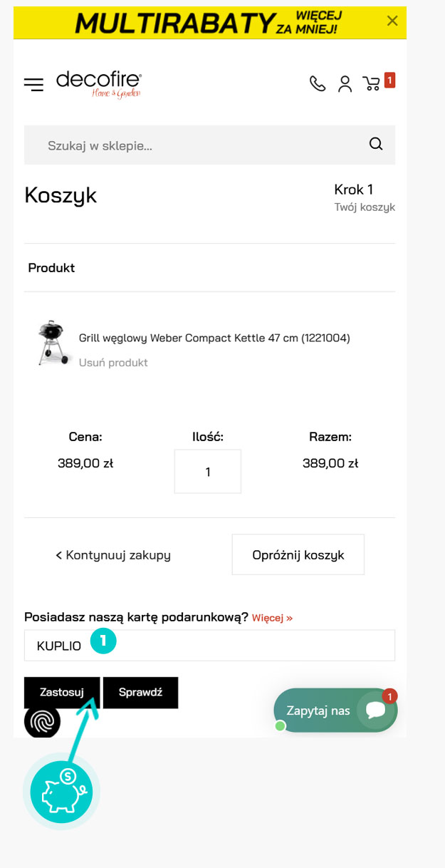The width and height of the screenshot is (445, 868).
Task: Select the quantity input box
Action: (x=208, y=471)
